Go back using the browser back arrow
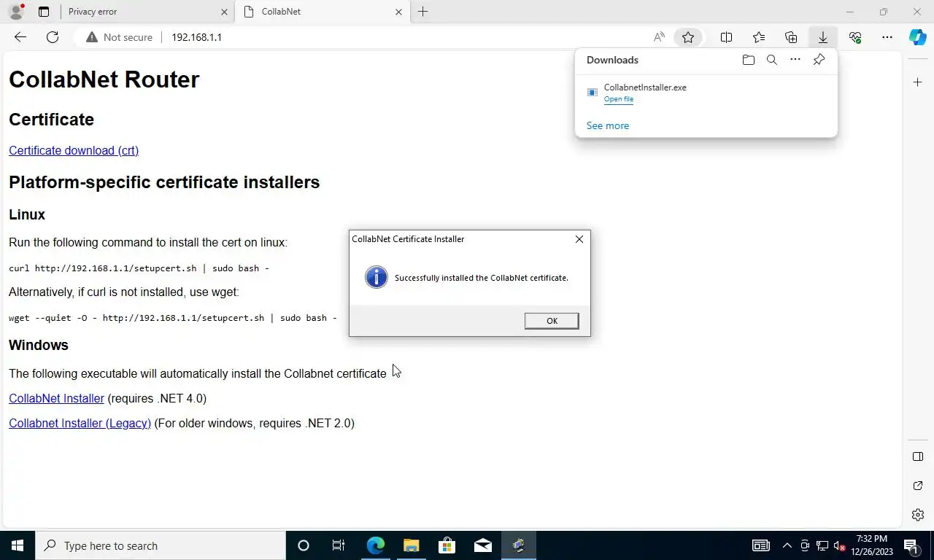 (x=20, y=37)
